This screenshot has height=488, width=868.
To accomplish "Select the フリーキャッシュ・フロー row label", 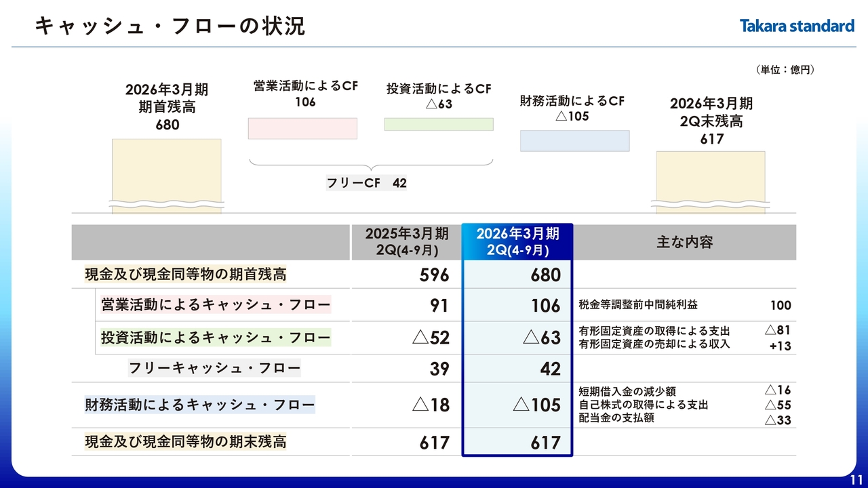I will pyautogui.click(x=214, y=369).
